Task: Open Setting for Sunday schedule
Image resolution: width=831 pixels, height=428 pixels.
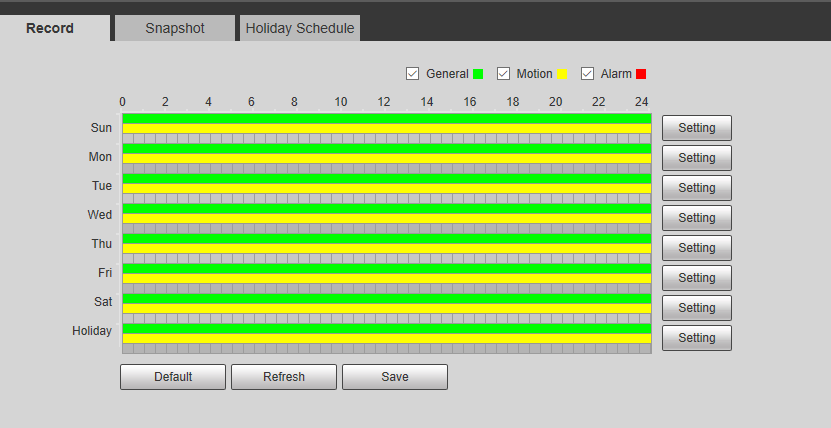Action: point(696,128)
